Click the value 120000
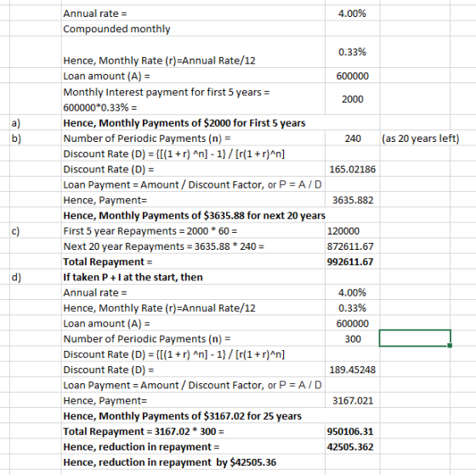The image size is (476, 475). 353,231
